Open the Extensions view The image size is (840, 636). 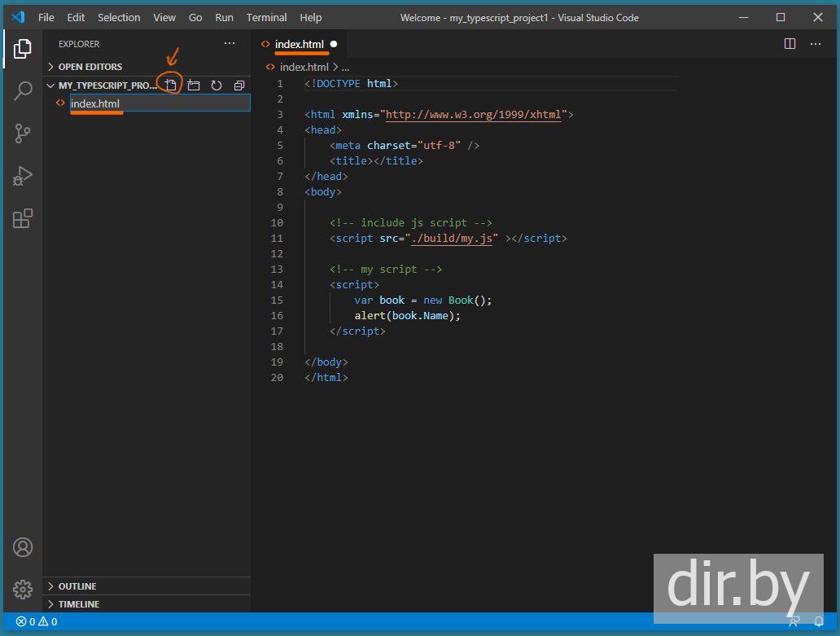(x=23, y=218)
